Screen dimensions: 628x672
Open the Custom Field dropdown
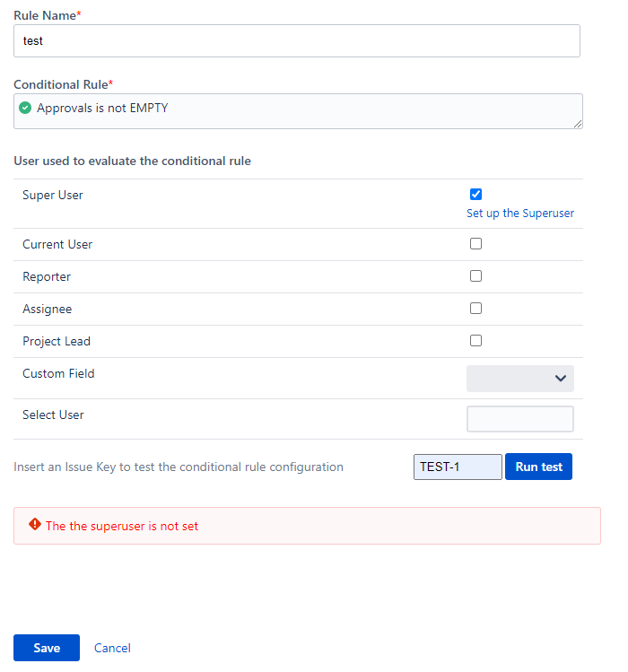coord(519,378)
